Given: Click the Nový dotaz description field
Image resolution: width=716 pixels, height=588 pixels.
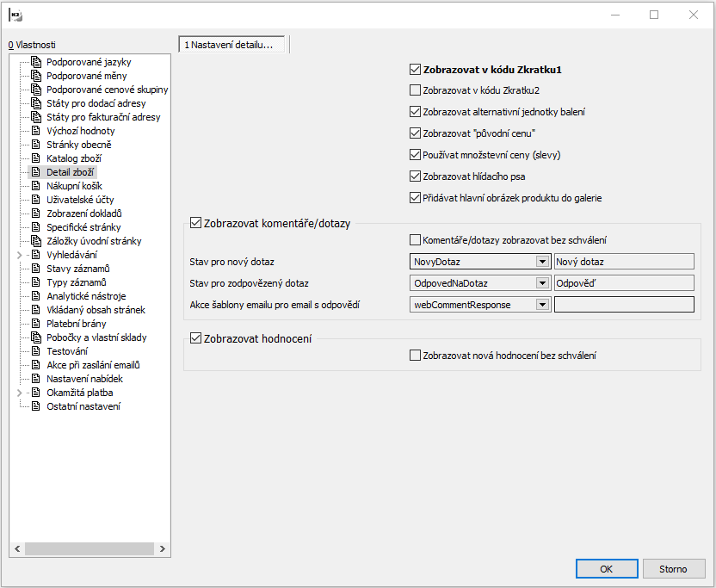Looking at the screenshot, I should pos(624,262).
